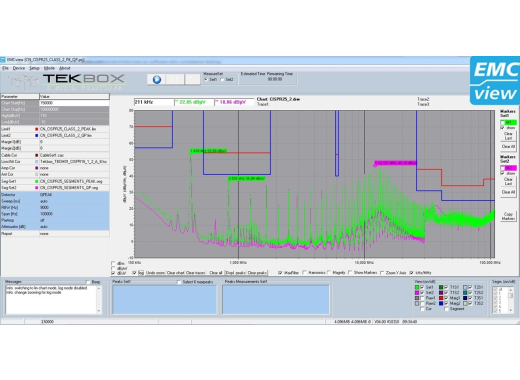Select the Set1 measurement radio button
Screen dimensions: 520x380
206,79
